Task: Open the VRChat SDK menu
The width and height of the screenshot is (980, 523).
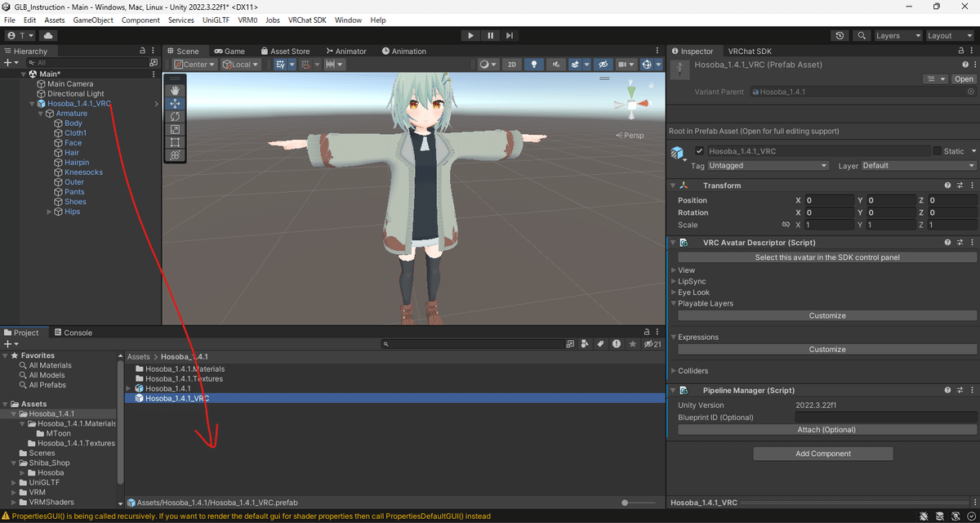Action: (x=307, y=20)
